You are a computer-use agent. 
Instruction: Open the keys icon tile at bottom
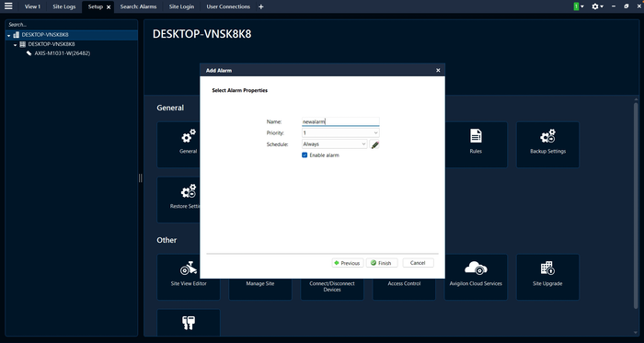(189, 324)
